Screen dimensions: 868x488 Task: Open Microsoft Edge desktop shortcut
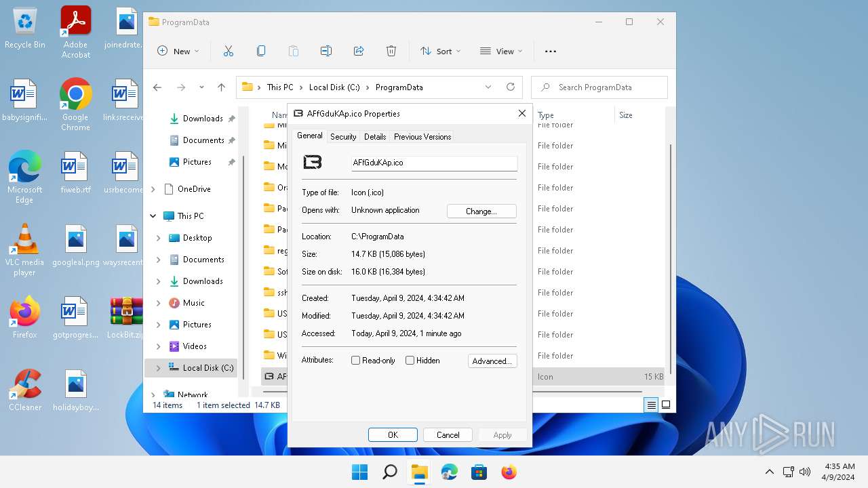(24, 177)
